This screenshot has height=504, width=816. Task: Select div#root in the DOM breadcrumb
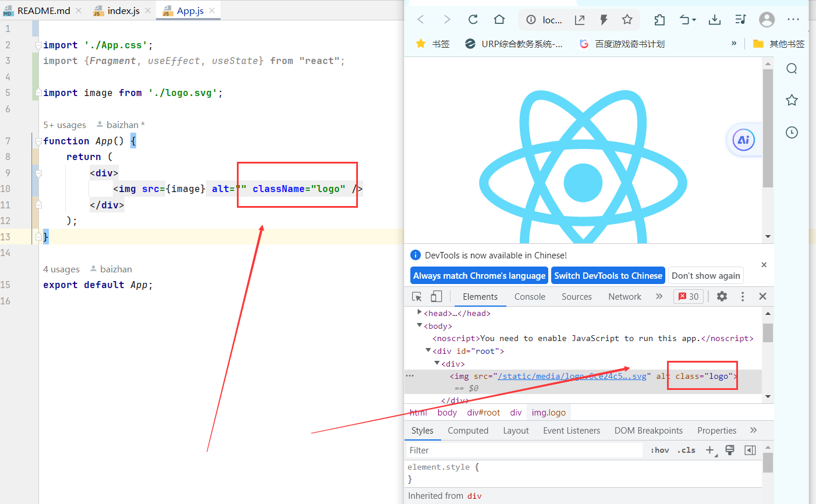483,412
